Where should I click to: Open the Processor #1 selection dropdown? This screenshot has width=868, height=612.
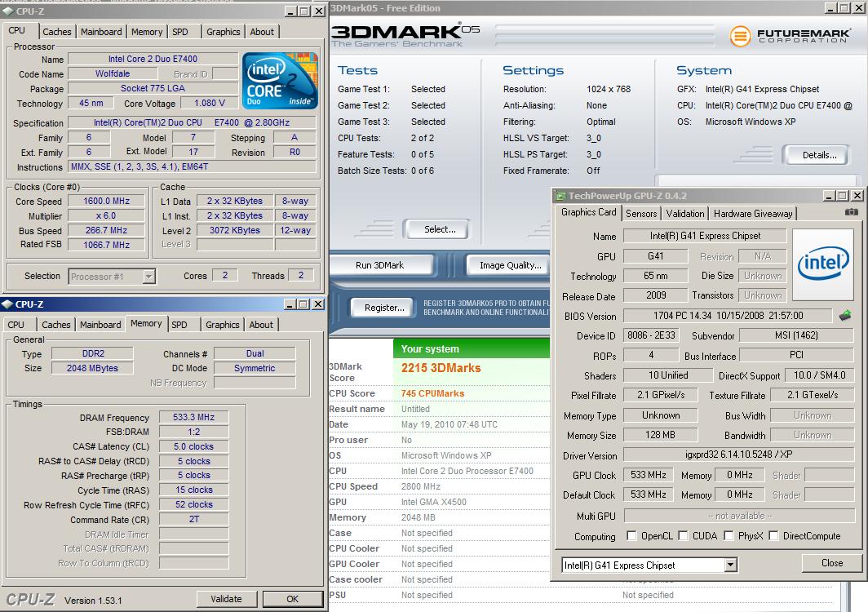(149, 277)
